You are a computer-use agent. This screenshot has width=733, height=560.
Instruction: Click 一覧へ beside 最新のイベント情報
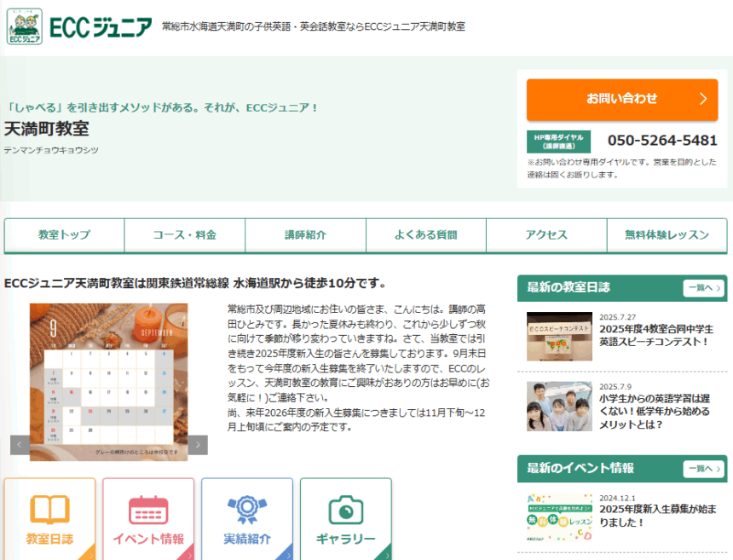(703, 469)
